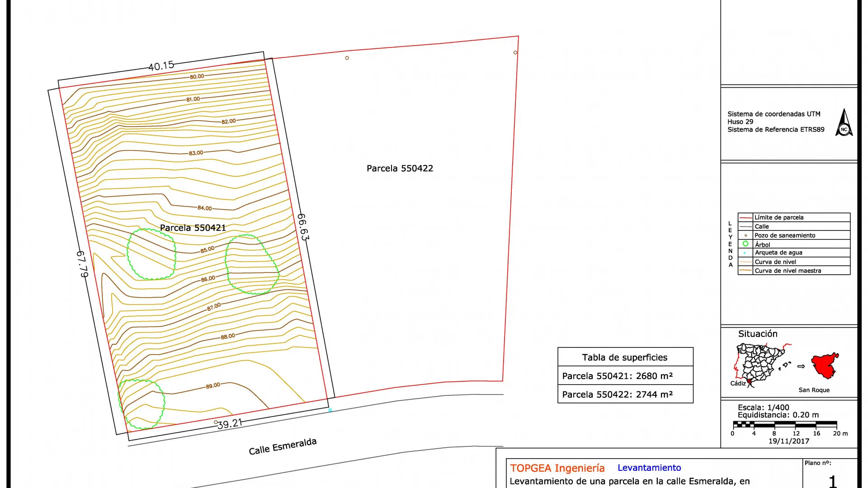Click the cyan arqueta square near the parcel corner
868x488 pixels.
(330, 410)
